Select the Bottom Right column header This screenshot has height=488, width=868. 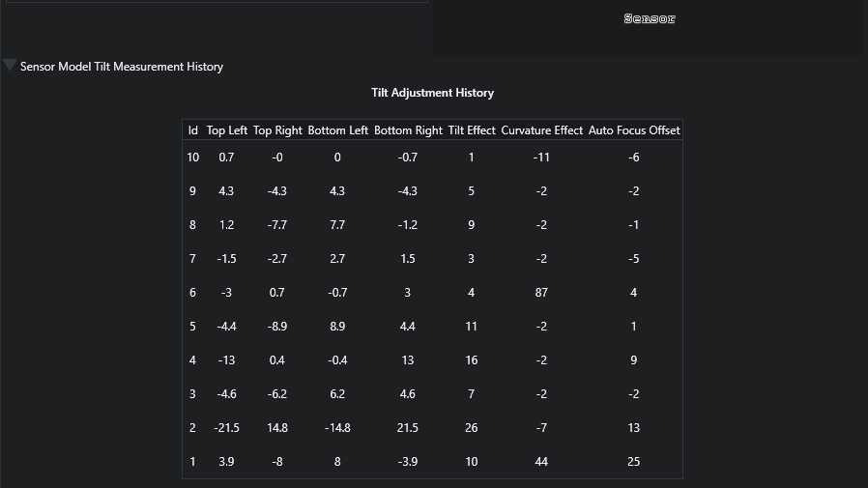click(408, 130)
